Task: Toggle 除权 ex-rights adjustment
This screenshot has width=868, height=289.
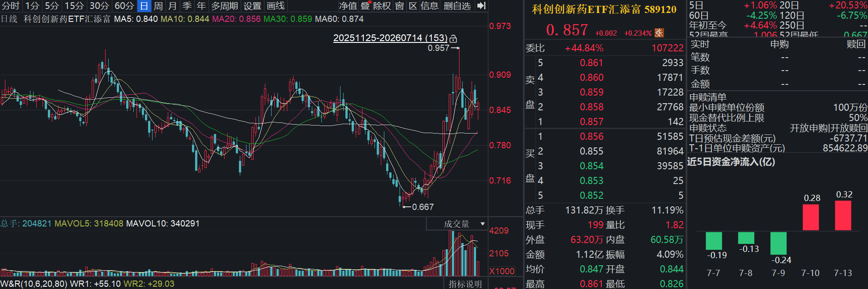Action: tap(382, 6)
